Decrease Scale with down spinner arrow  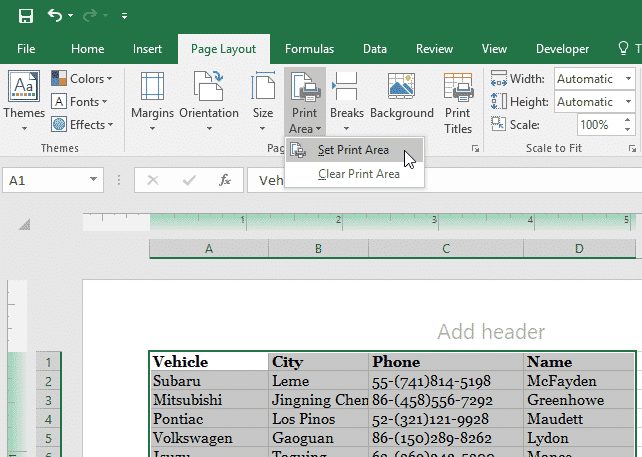point(628,129)
